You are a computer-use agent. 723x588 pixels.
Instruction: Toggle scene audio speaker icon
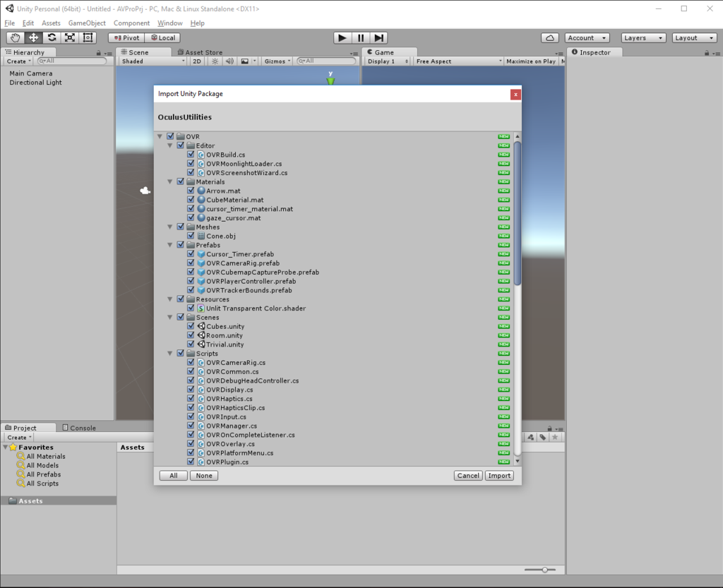(229, 61)
